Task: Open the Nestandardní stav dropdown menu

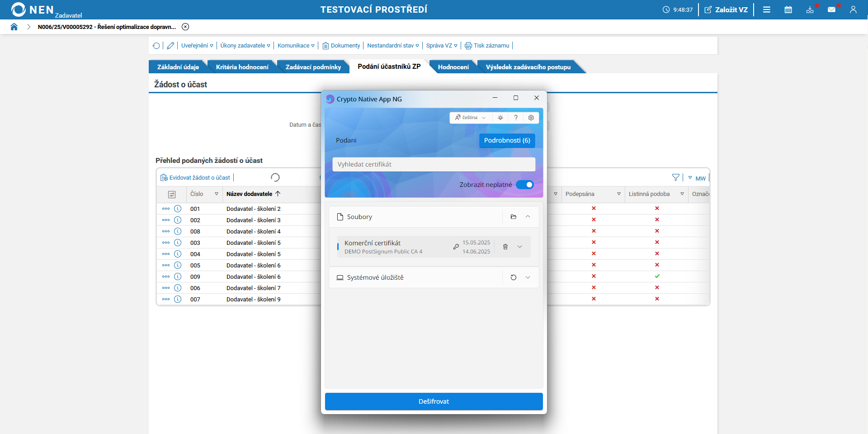Action: tap(393, 46)
